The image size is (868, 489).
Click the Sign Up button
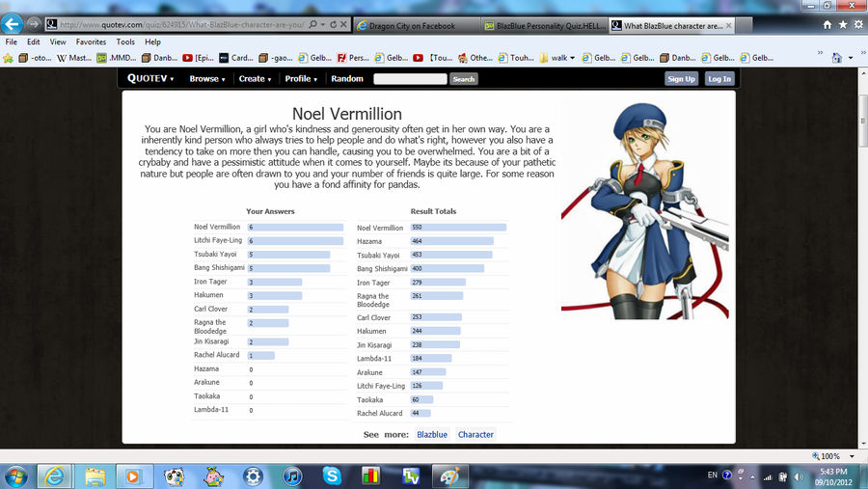coord(681,79)
